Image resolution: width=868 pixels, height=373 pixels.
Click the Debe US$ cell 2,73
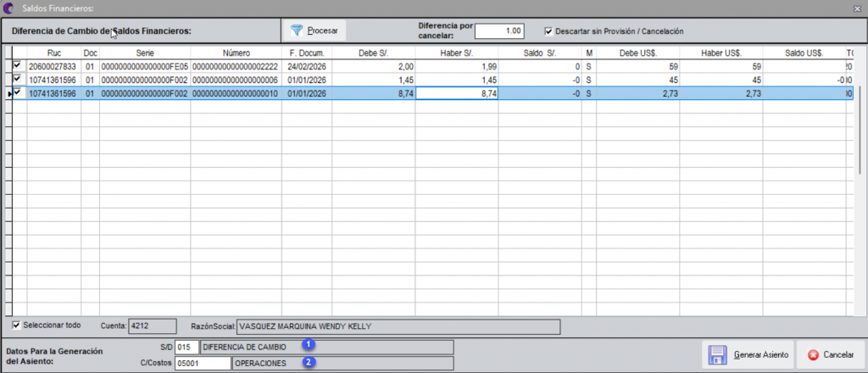pyautogui.click(x=637, y=94)
